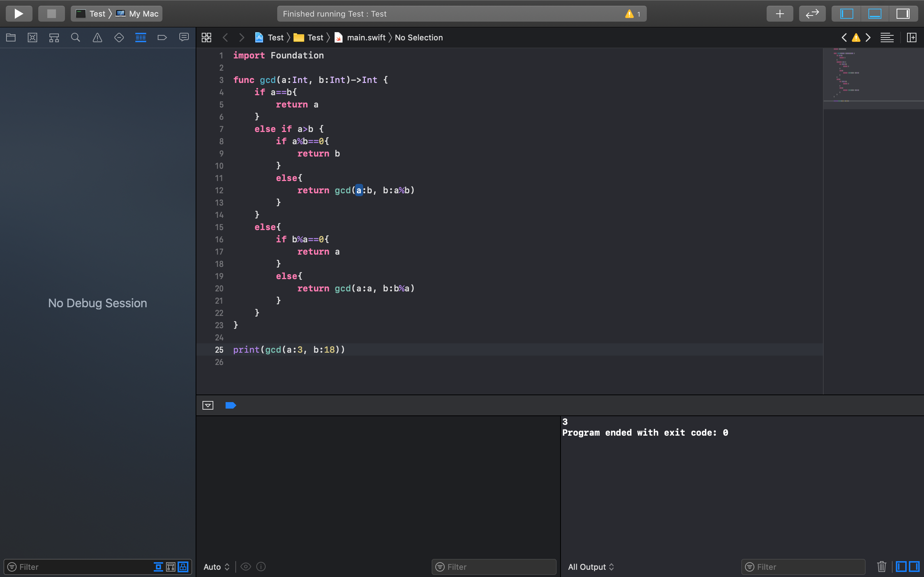Open the Report navigator speech-bubble icon
The width and height of the screenshot is (924, 577).
[184, 38]
